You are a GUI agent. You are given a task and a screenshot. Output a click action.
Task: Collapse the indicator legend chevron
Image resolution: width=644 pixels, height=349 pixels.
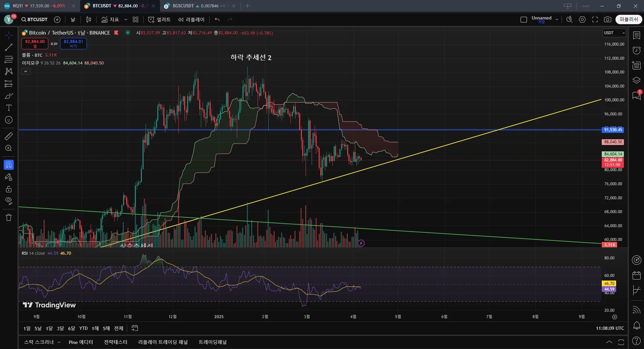pos(25,71)
